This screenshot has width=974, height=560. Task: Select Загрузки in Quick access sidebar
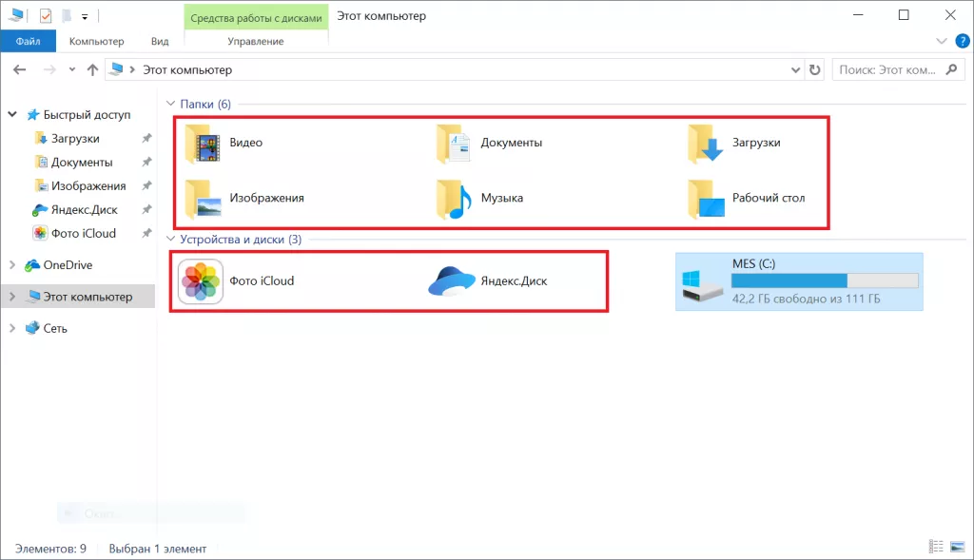(x=75, y=139)
